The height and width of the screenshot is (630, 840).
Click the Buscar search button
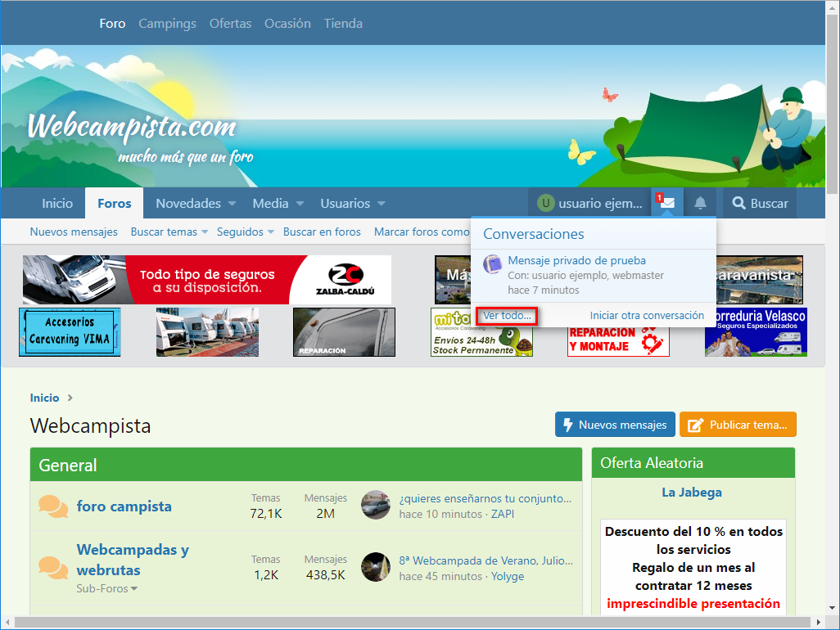[x=761, y=204]
